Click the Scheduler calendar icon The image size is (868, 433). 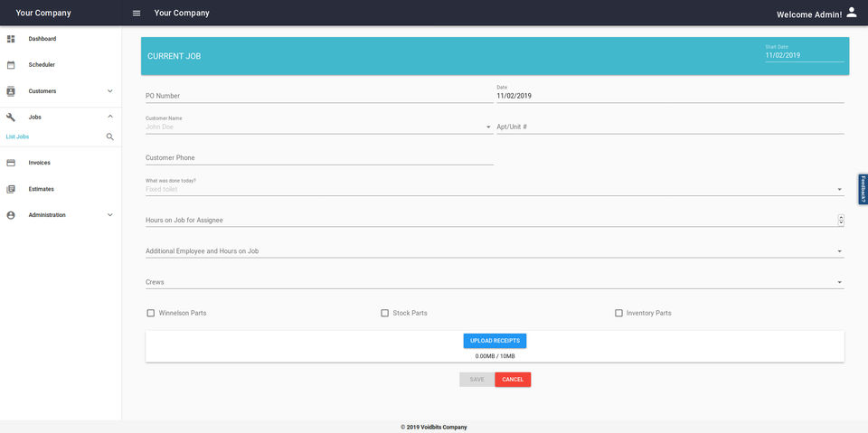(x=11, y=65)
